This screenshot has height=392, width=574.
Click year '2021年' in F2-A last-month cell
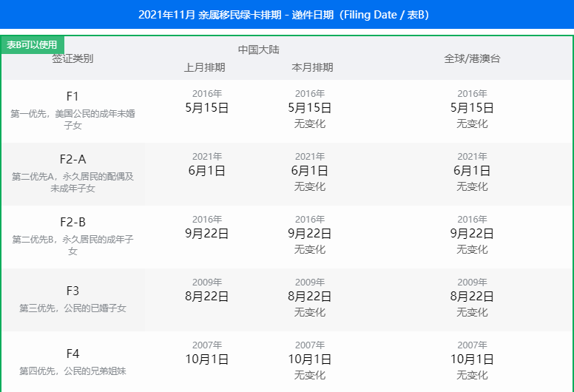click(207, 157)
